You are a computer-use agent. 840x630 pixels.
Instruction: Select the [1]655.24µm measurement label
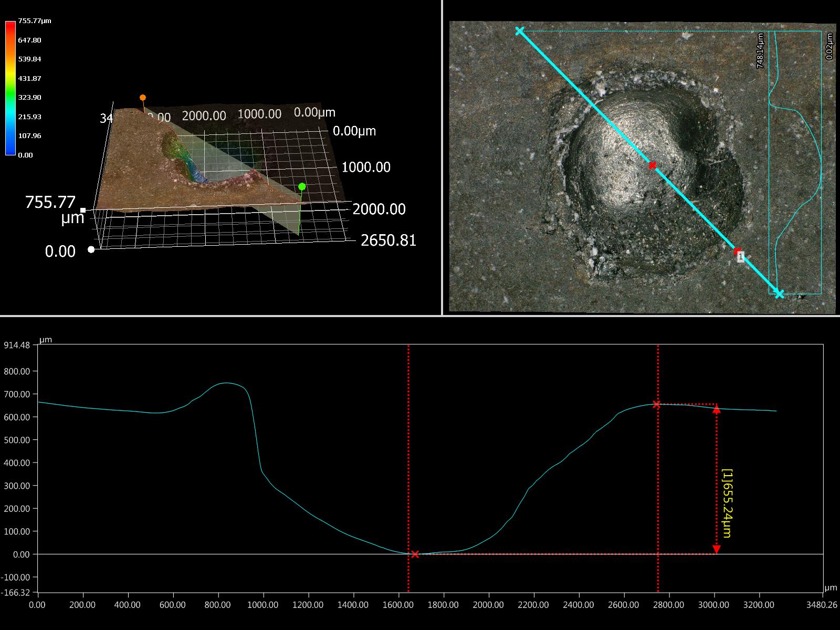[x=727, y=503]
